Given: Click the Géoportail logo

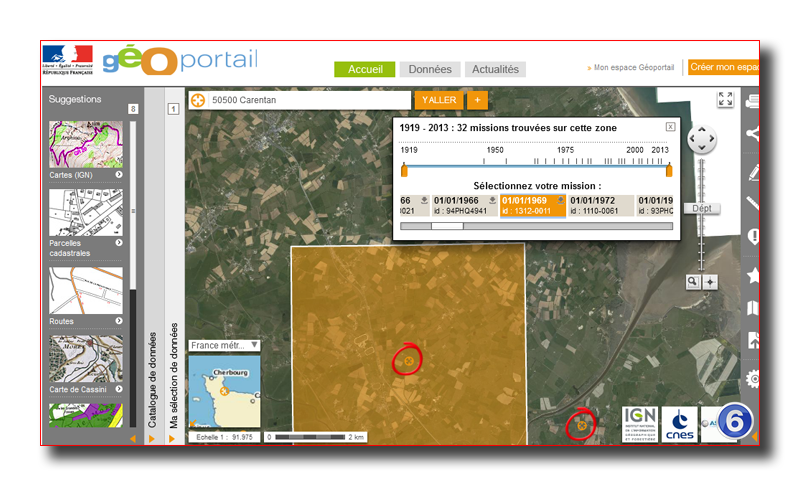Looking at the screenshot, I should coord(180,61).
